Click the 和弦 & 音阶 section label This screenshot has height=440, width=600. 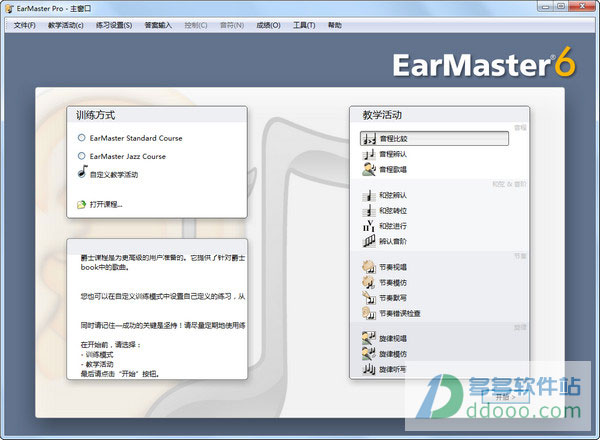[x=509, y=184]
